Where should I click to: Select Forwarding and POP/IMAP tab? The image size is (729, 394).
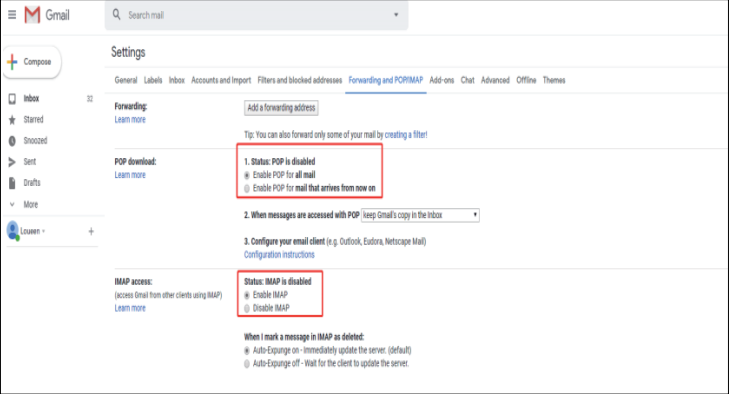[x=386, y=80]
